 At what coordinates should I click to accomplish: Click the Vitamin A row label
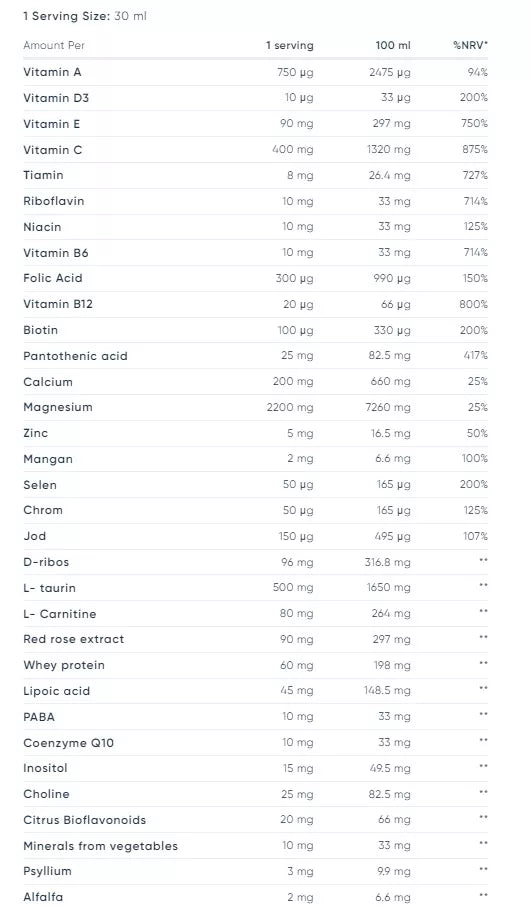click(x=52, y=72)
